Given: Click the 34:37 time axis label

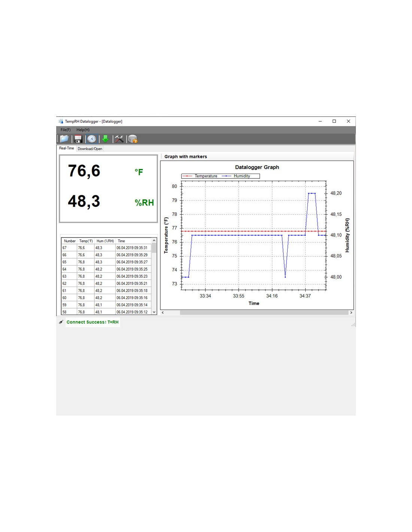Looking at the screenshot, I should tap(305, 296).
